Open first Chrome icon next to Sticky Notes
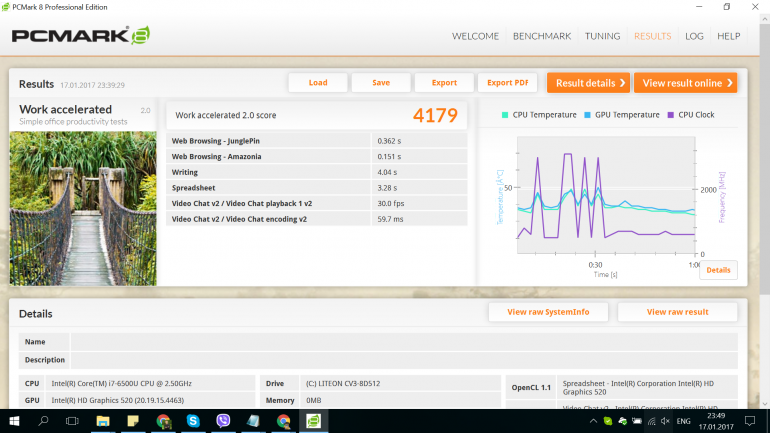The width and height of the screenshot is (770, 433). click(x=163, y=421)
